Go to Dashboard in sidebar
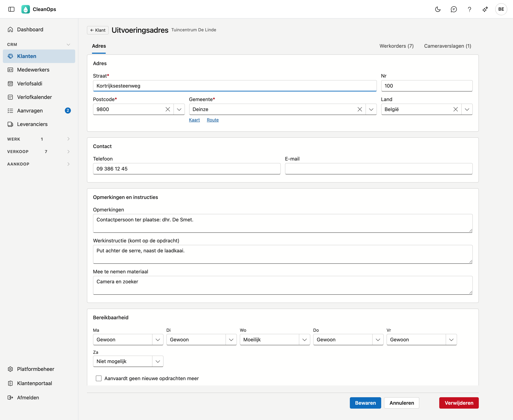The height and width of the screenshot is (420, 513). (x=39, y=30)
